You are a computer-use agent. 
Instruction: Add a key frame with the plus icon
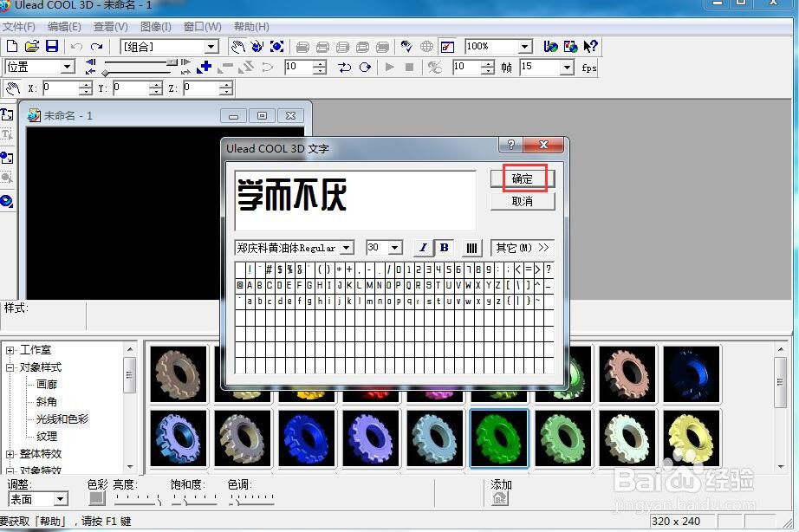[x=204, y=67]
